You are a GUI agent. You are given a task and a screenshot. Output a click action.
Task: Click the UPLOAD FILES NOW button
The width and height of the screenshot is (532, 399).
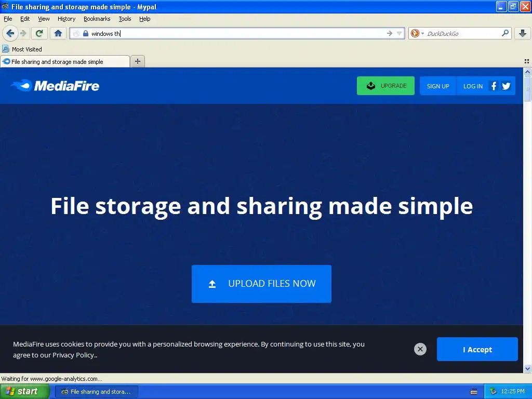(261, 284)
